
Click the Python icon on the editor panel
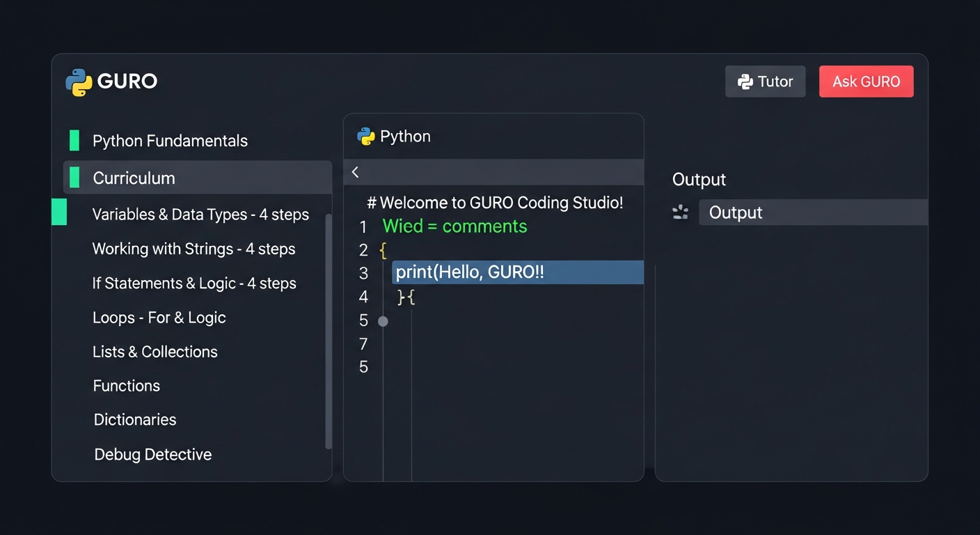click(365, 136)
